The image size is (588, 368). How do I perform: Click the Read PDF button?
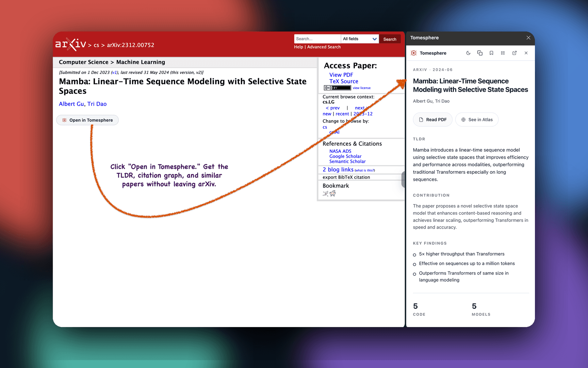point(433,120)
